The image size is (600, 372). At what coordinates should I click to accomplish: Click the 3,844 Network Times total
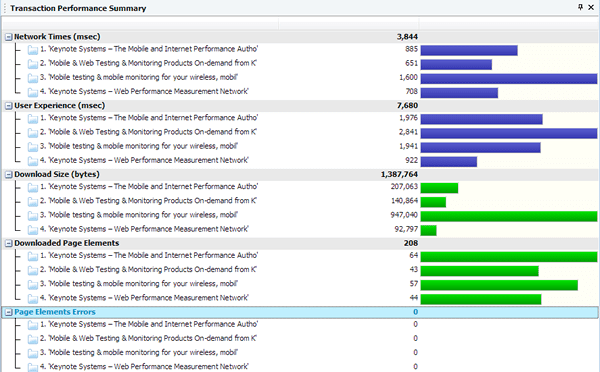click(407, 37)
